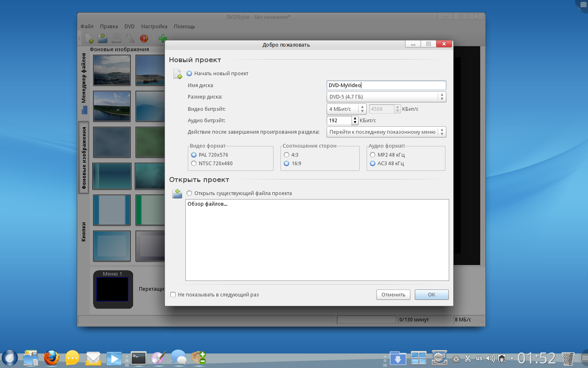
Task: Enable 'Не показывать в следующий раз' checkbox
Action: (x=173, y=295)
